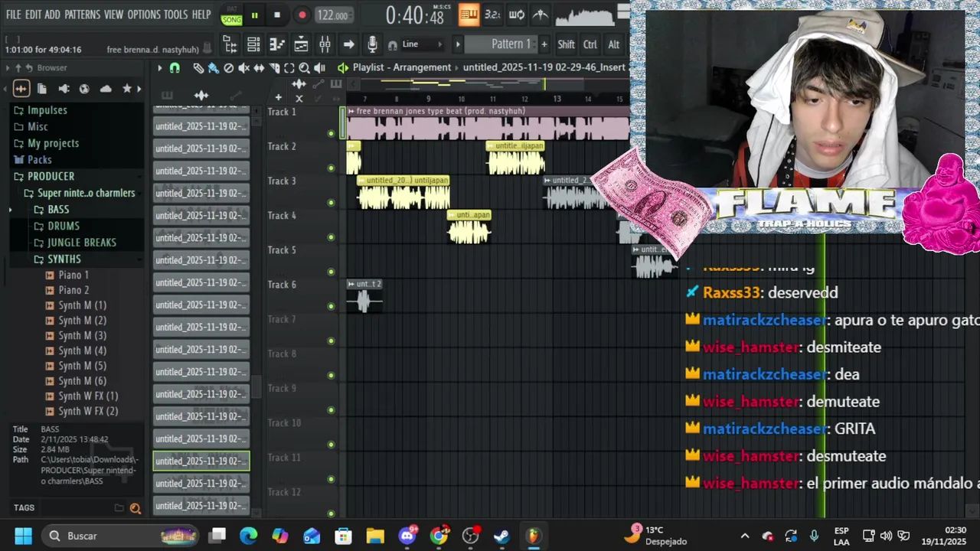This screenshot has height=551, width=980.
Task: Select the Slip tool in playlist
Action: (x=259, y=68)
